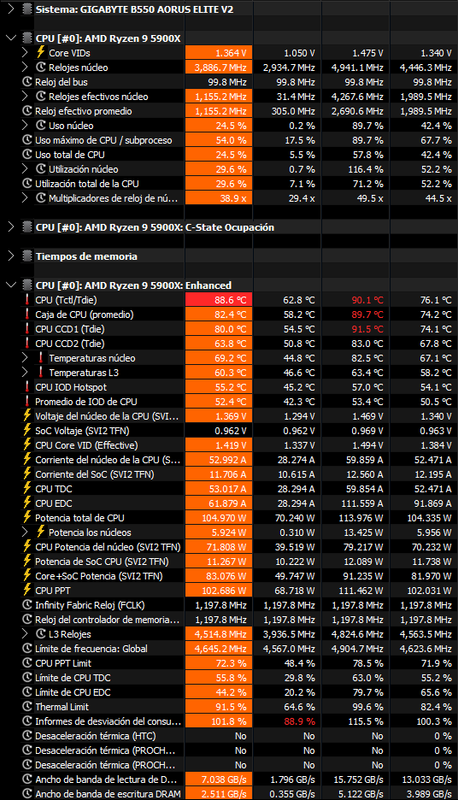Click lightning icon of CPU TDC
The width and height of the screenshot is (458, 800).
(x=27, y=489)
